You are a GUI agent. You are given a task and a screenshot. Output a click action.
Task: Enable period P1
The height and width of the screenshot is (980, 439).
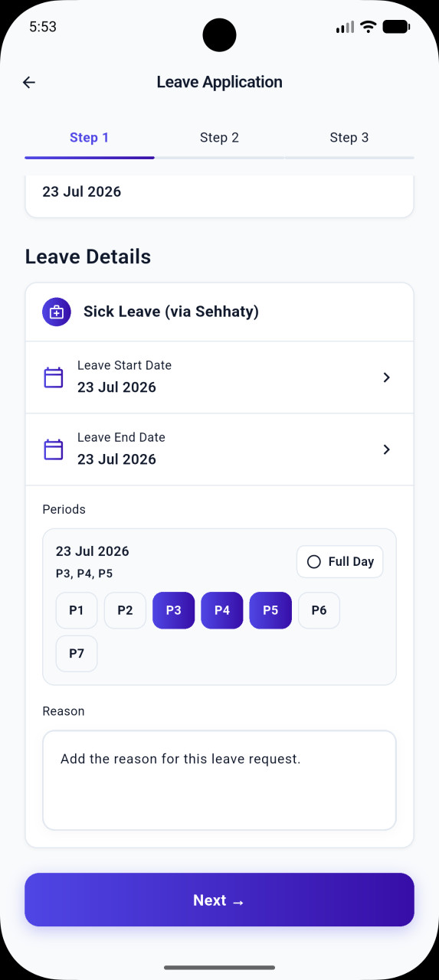pos(77,610)
